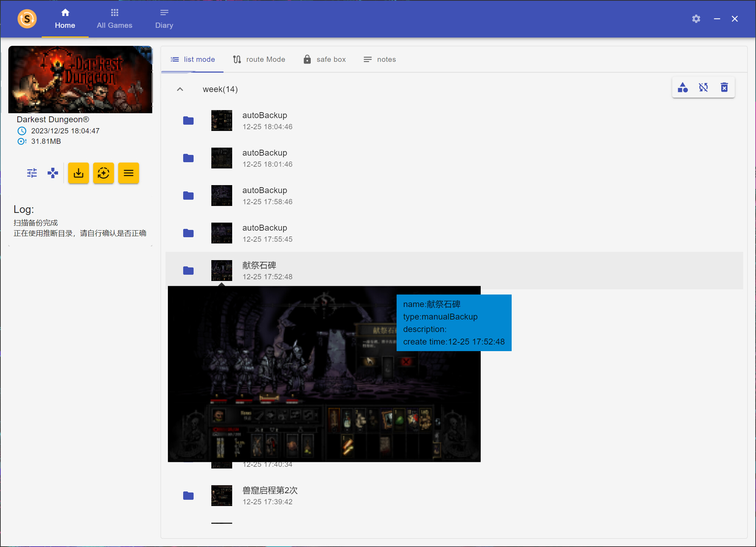756x547 pixels.
Task: Open the app settings gear in title bar
Action: [x=696, y=19]
